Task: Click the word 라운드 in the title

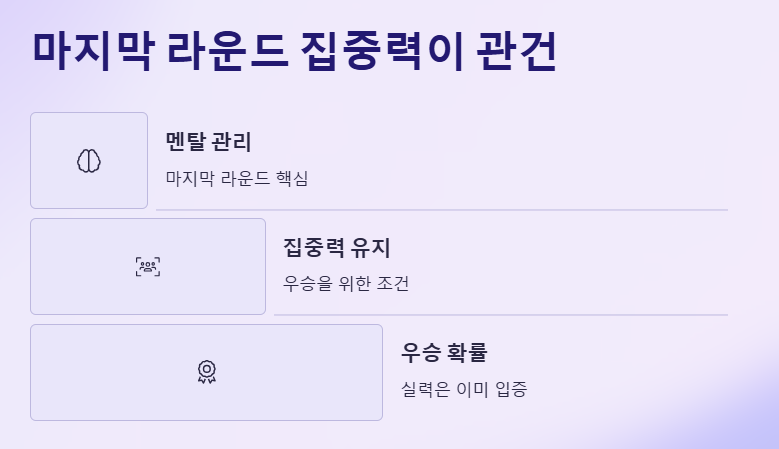Action: 228,51
